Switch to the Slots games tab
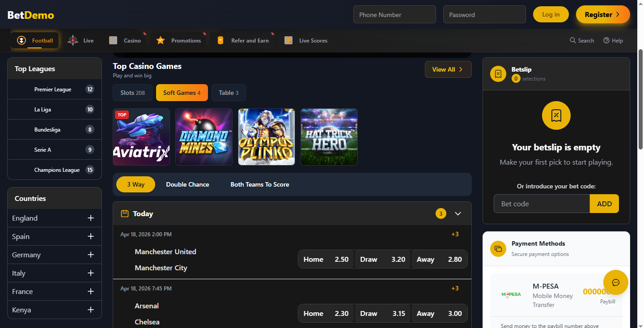The image size is (644, 328). click(x=132, y=93)
